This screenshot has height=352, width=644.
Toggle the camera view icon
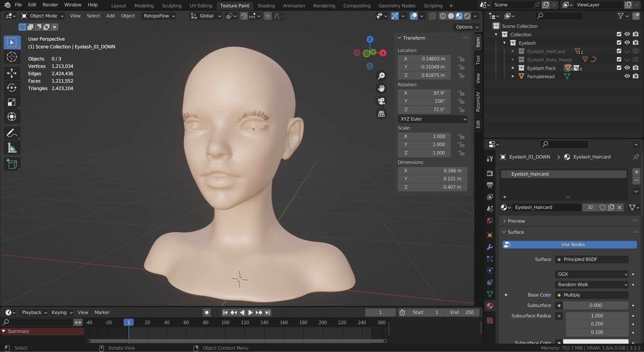(x=381, y=101)
